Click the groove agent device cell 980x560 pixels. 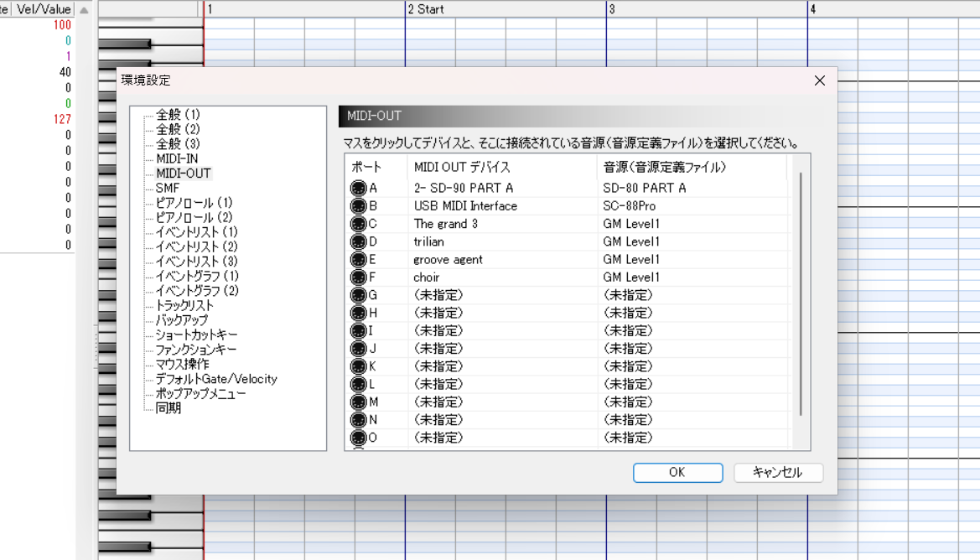click(503, 259)
